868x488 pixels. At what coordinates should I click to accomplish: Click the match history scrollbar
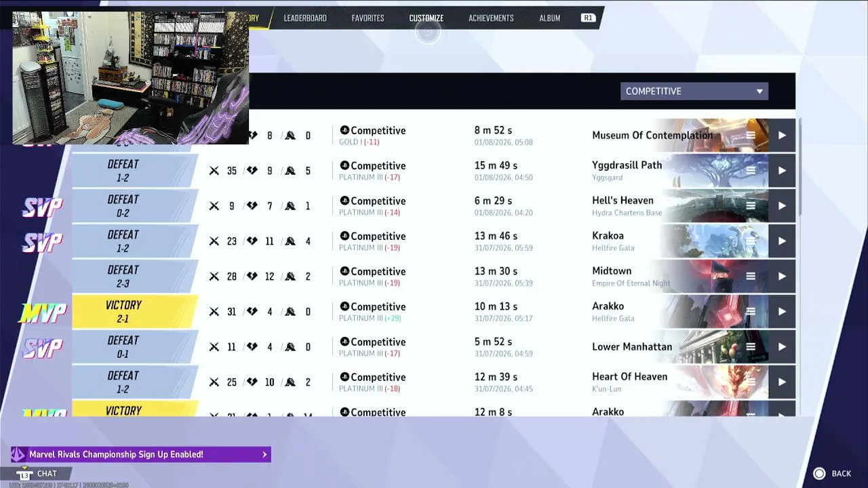click(x=800, y=166)
